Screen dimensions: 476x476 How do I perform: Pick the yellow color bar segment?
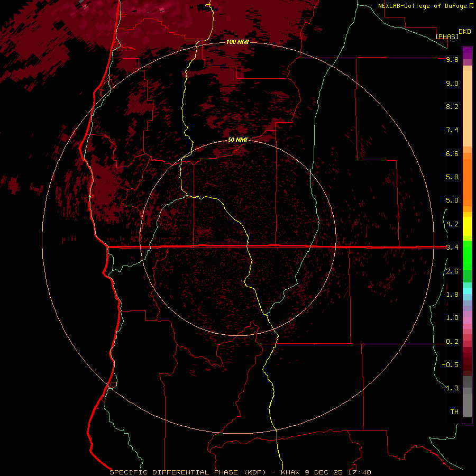pyautogui.click(x=467, y=226)
